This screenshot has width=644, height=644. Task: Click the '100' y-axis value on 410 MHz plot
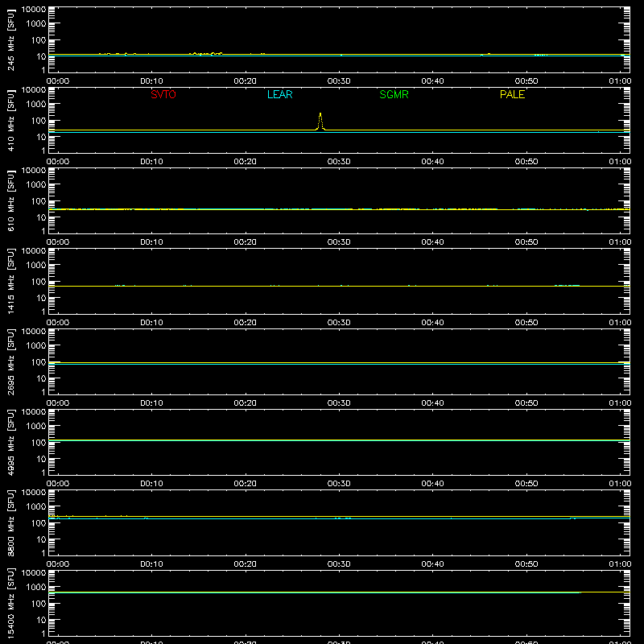pyautogui.click(x=39, y=121)
